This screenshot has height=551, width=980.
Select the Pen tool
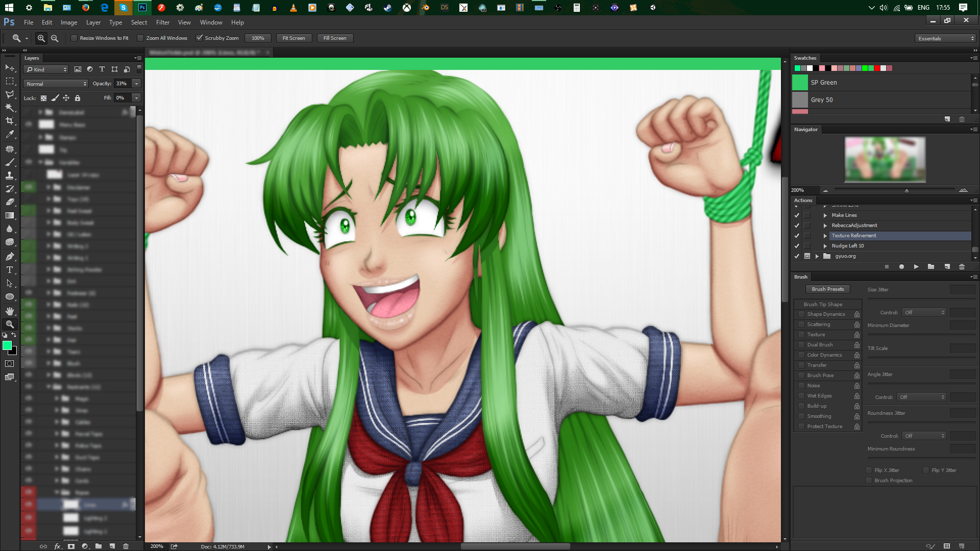[x=10, y=256]
